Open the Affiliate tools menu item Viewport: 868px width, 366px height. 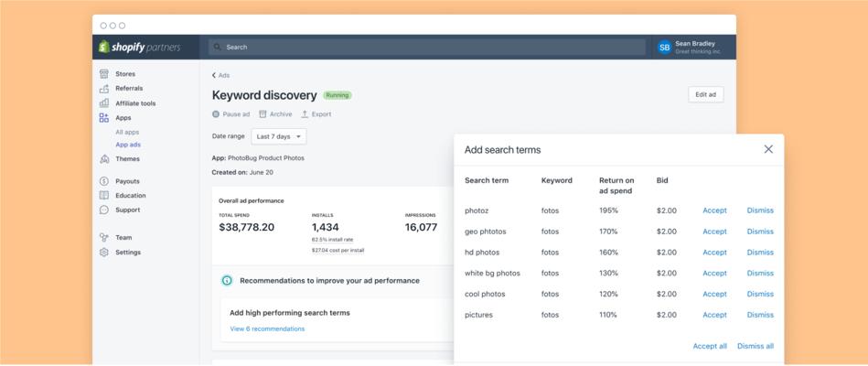(x=135, y=103)
